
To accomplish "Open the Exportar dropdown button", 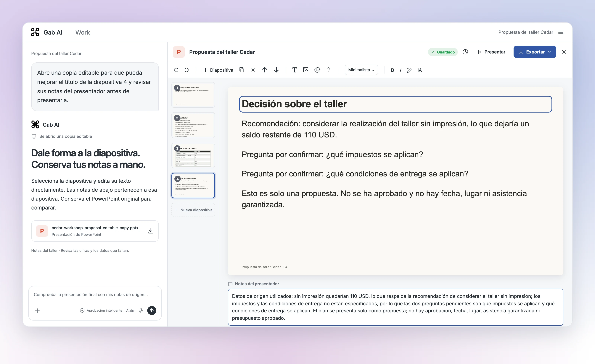I will (535, 52).
